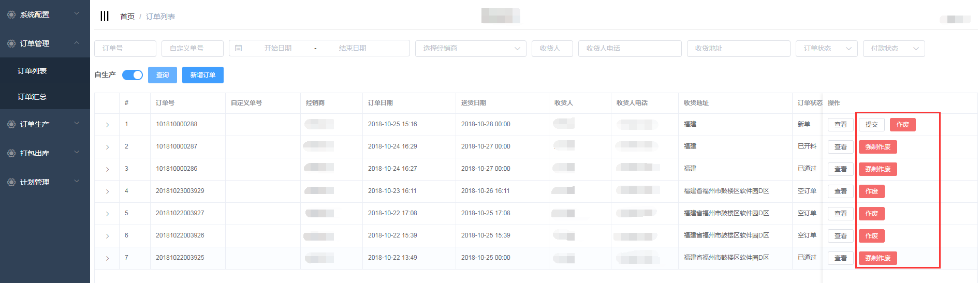Expand row for order 101810000288

(x=108, y=125)
